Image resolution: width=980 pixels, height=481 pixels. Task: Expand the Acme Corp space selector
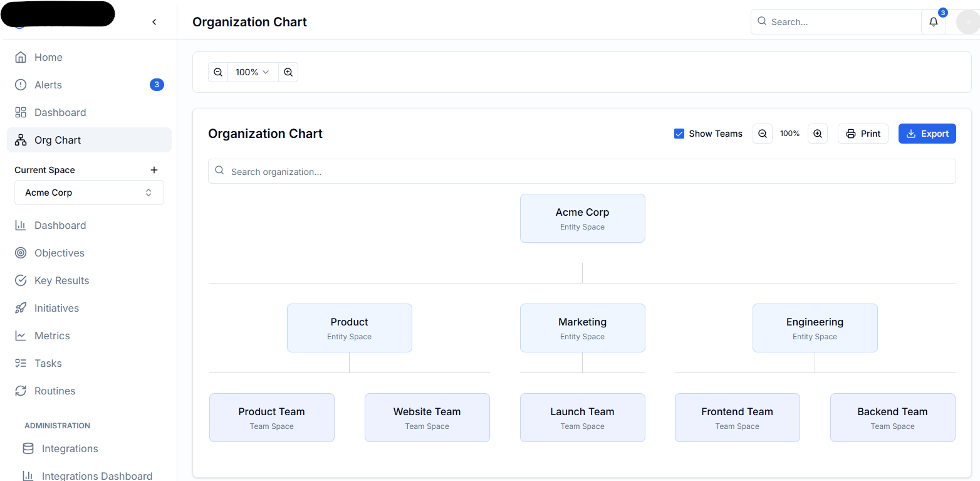pos(89,193)
